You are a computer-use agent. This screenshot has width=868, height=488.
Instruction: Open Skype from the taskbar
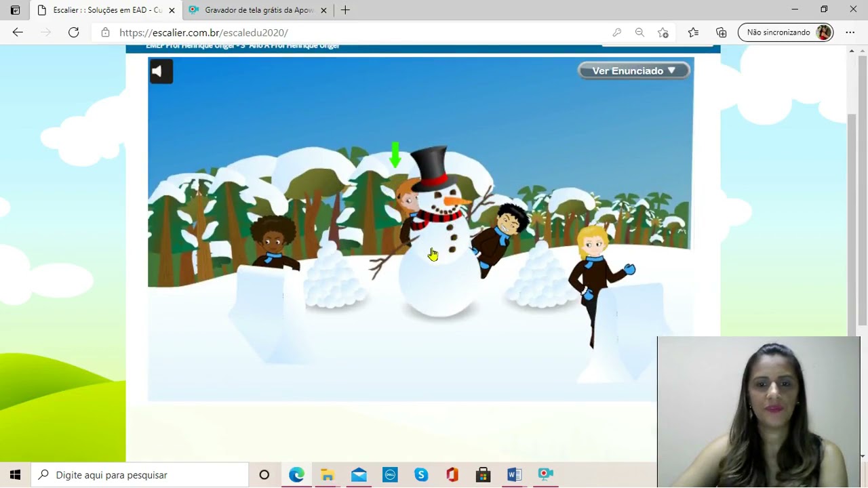tap(421, 475)
